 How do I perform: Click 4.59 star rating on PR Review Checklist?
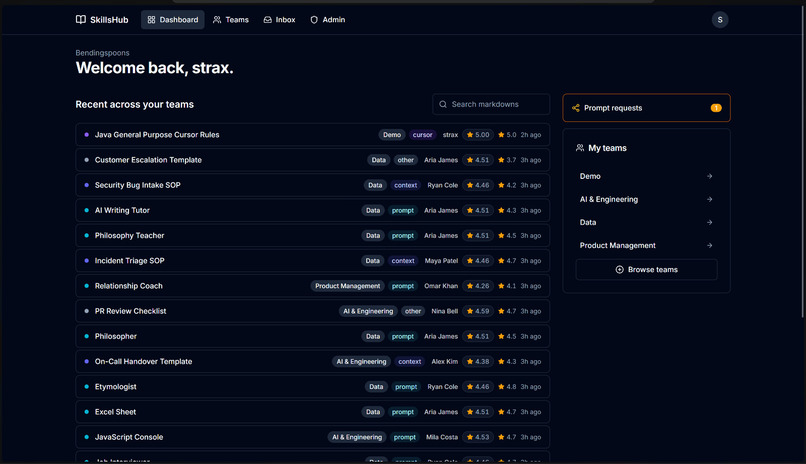pyautogui.click(x=478, y=311)
